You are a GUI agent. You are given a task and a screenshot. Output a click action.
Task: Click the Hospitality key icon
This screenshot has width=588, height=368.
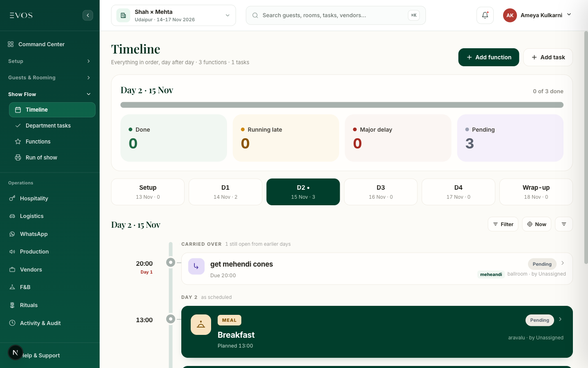pos(12,198)
